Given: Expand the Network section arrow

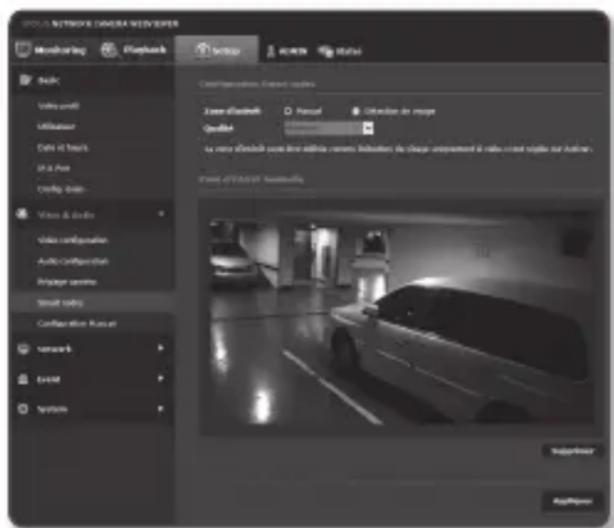Looking at the screenshot, I should (160, 349).
